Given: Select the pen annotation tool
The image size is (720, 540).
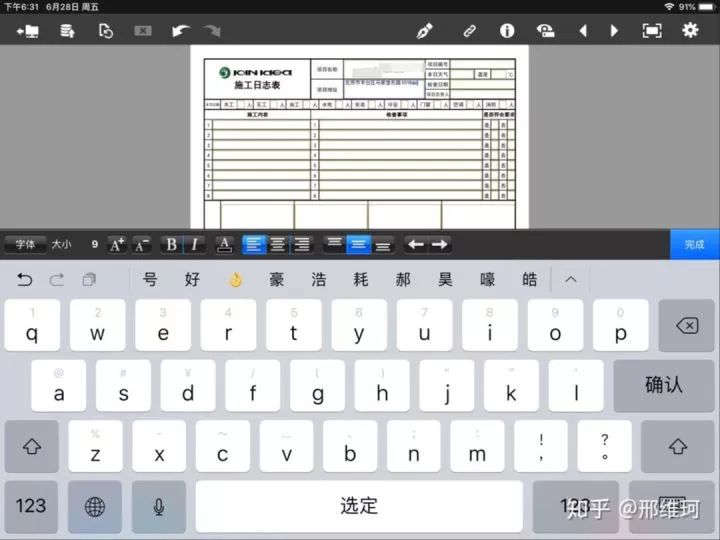Looking at the screenshot, I should [424, 31].
